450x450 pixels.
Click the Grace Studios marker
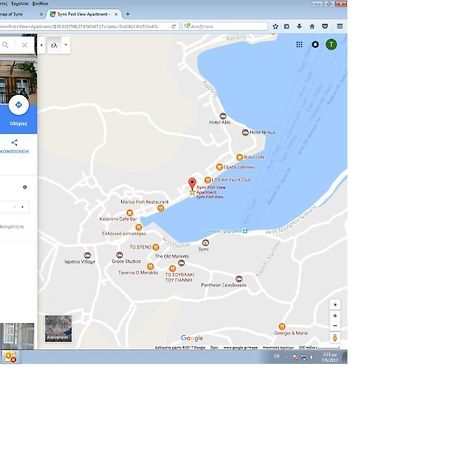coord(119,255)
